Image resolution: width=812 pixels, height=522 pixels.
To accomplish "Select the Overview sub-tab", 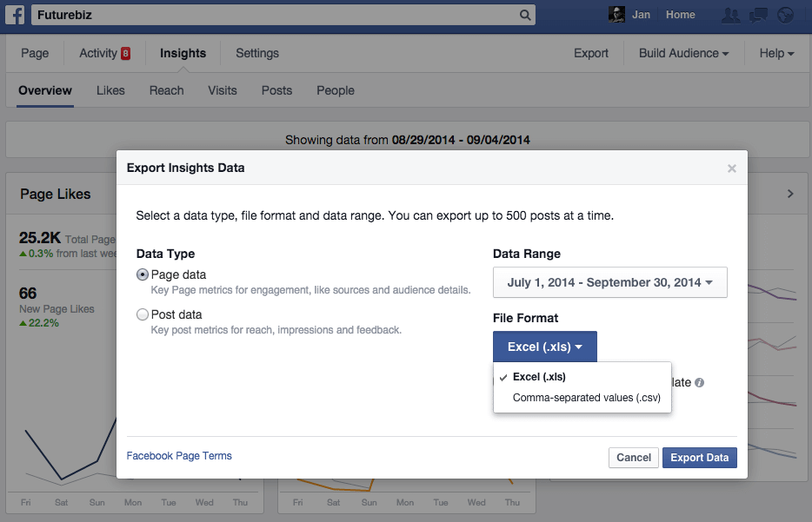I will [45, 90].
